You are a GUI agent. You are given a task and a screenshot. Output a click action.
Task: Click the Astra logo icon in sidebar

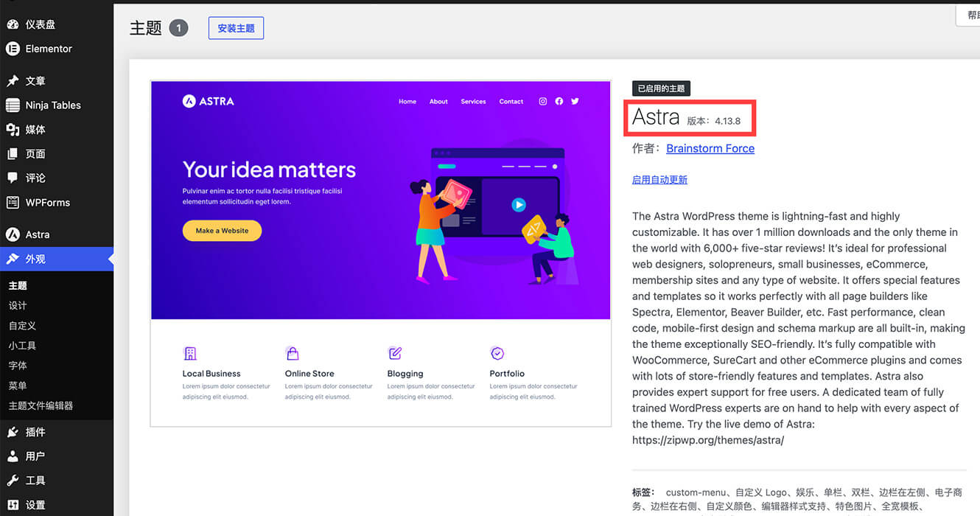pyautogui.click(x=13, y=234)
